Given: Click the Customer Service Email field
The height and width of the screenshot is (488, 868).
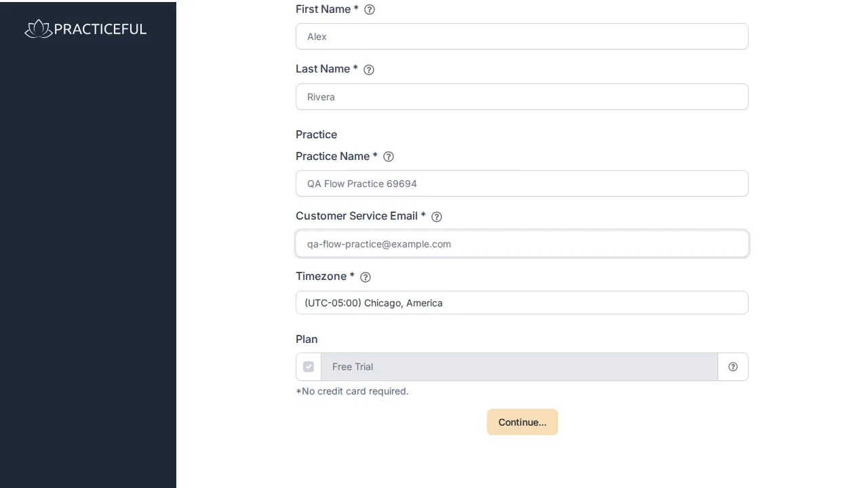Looking at the screenshot, I should tap(522, 244).
